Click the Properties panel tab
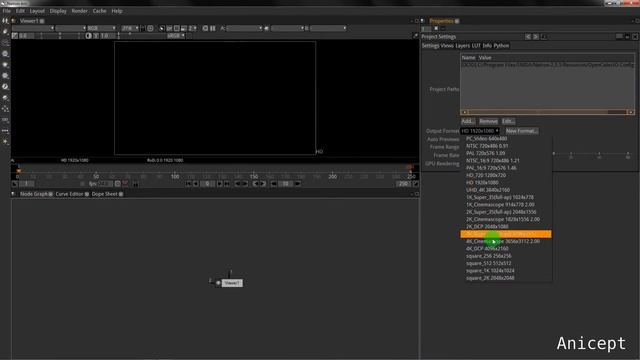The height and width of the screenshot is (360, 640). click(x=441, y=21)
